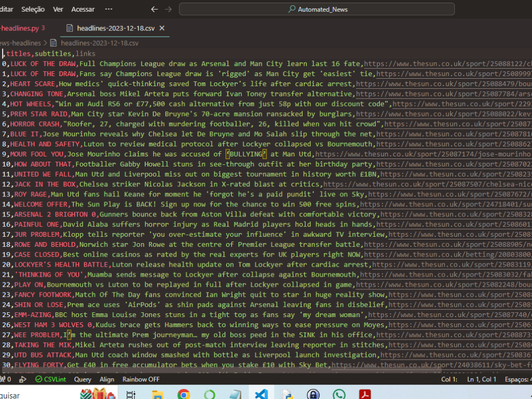The height and width of the screenshot is (399, 532).
Task: Go forward with the right arrow
Action: coord(168,10)
